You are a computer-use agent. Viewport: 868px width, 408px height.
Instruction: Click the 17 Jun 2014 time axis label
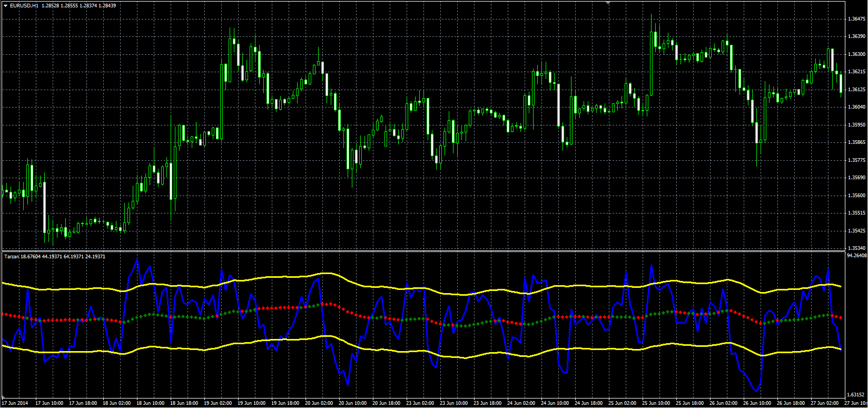pos(15,403)
